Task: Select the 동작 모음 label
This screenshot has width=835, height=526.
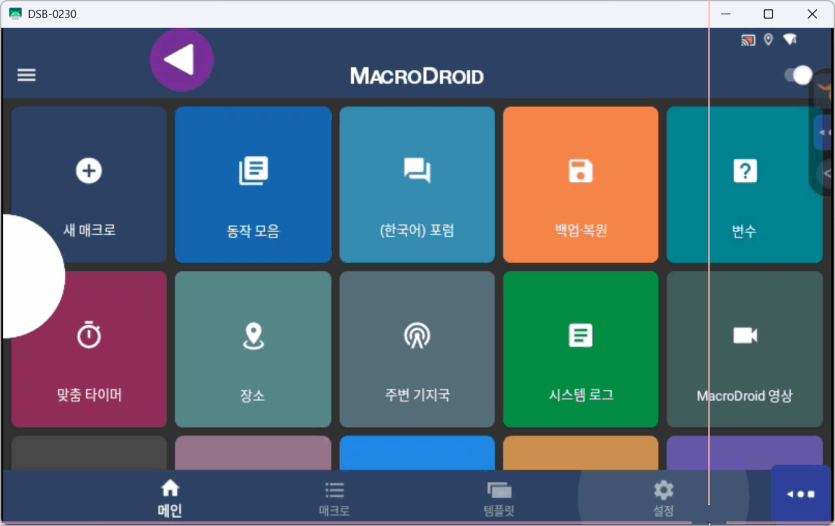Action: (x=253, y=231)
